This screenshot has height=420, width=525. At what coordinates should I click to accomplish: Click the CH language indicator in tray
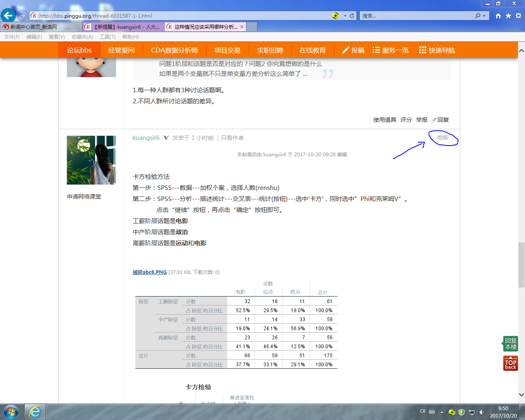pyautogui.click(x=423, y=411)
